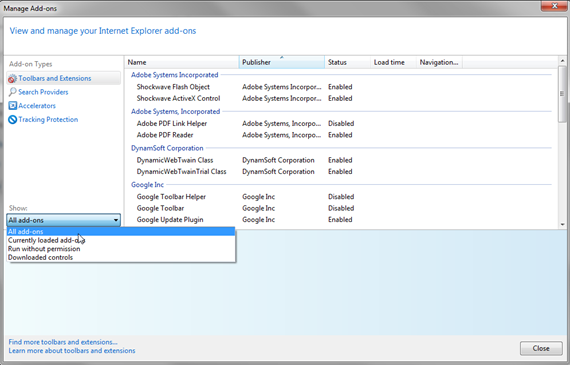
Task: Pick 'Run without permission' option
Action: tap(121, 249)
